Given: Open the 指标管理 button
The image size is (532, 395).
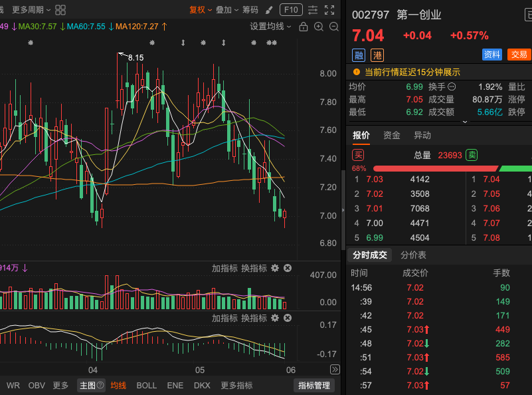Looking at the screenshot, I should coord(314,386).
